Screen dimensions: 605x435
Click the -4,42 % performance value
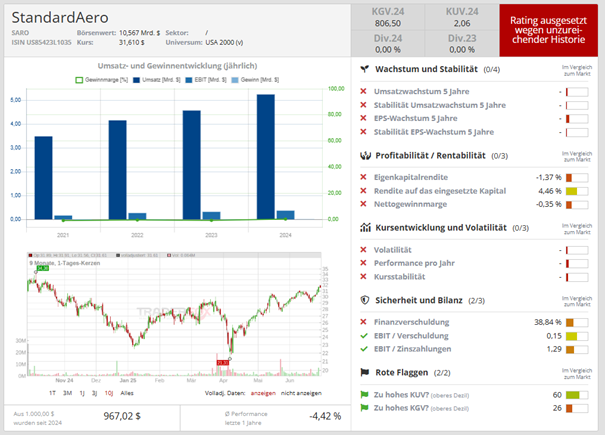[325, 416]
